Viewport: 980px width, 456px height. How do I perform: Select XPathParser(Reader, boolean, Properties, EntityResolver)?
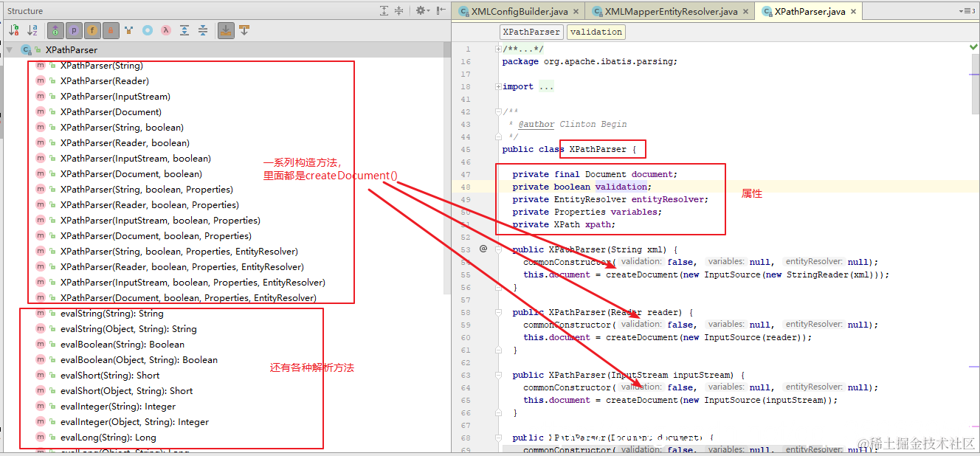(182, 267)
